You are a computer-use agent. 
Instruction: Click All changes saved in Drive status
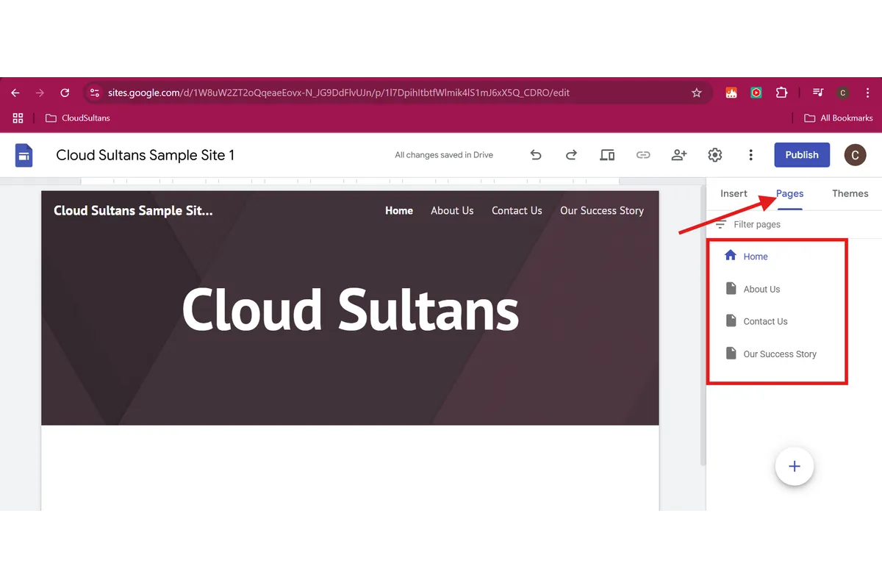(444, 155)
